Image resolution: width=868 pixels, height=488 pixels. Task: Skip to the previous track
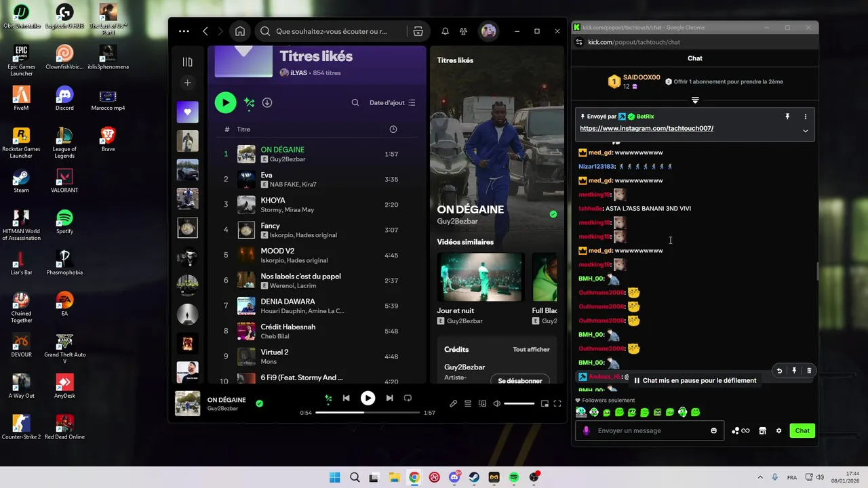(x=346, y=399)
